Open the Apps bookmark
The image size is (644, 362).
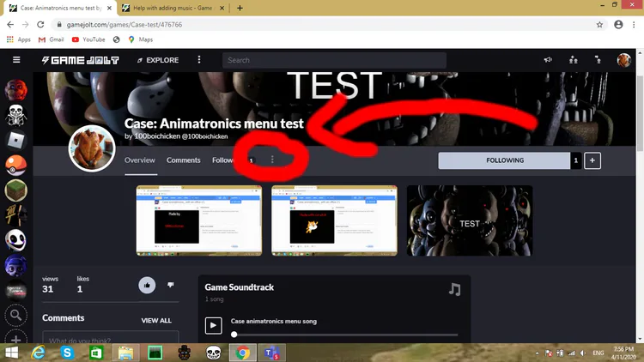tap(19, 39)
